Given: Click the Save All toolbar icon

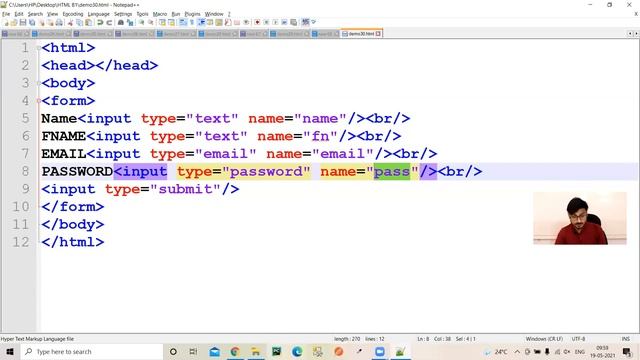Looking at the screenshot, I should (x=32, y=22).
